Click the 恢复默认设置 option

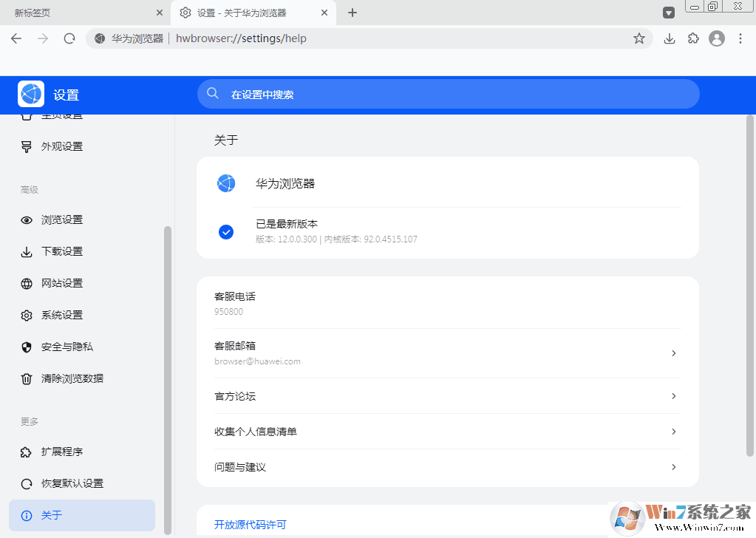click(x=61, y=483)
